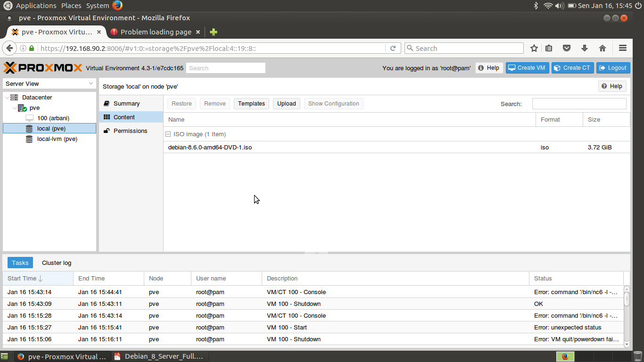Click the Remove button
644x362 pixels.
215,104
